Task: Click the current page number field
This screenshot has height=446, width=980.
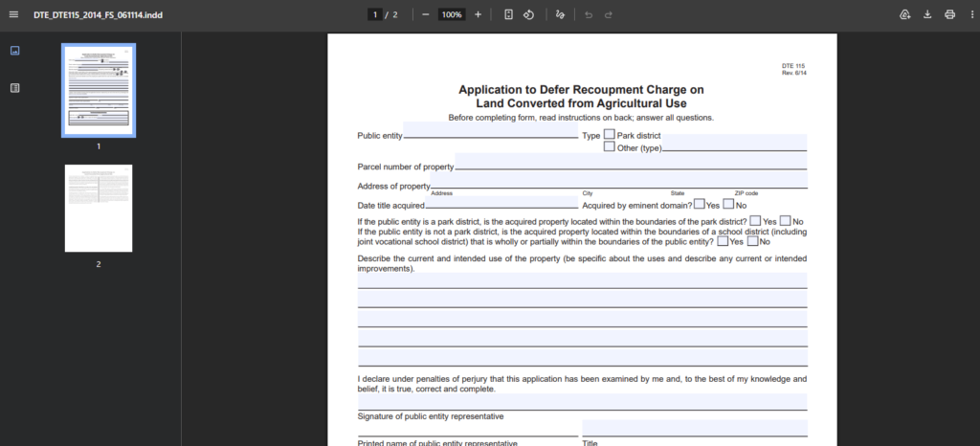Action: point(376,14)
